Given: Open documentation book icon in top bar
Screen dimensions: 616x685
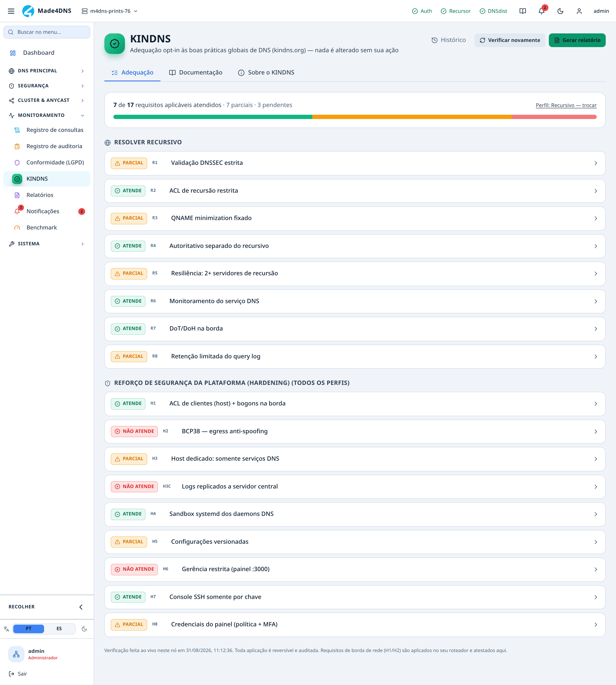Looking at the screenshot, I should [523, 11].
